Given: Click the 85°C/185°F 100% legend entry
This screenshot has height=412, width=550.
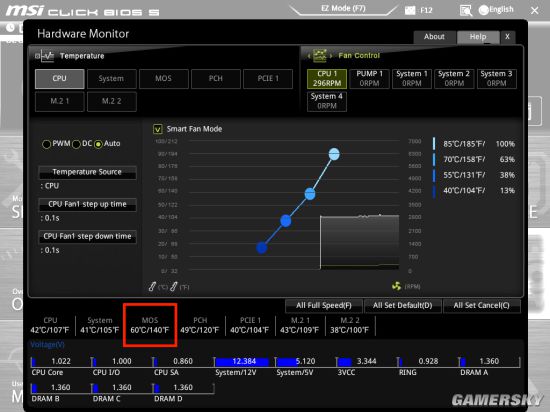Looking at the screenshot, I should (x=474, y=144).
